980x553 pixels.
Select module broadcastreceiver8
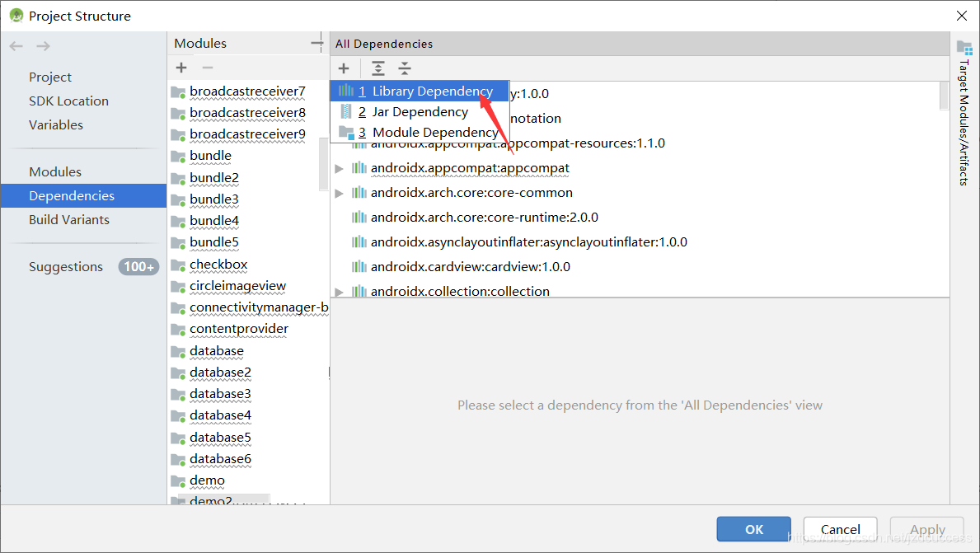pos(247,112)
